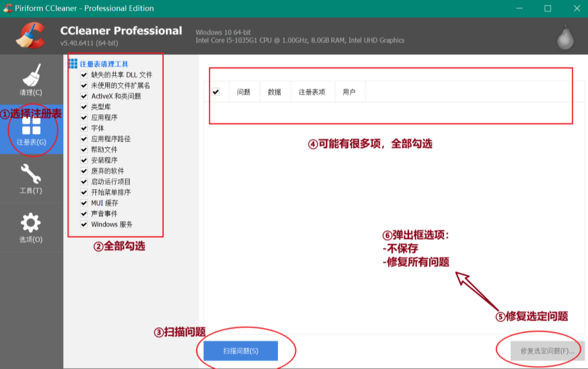Open the 选项(O) options gear icon

[31, 223]
